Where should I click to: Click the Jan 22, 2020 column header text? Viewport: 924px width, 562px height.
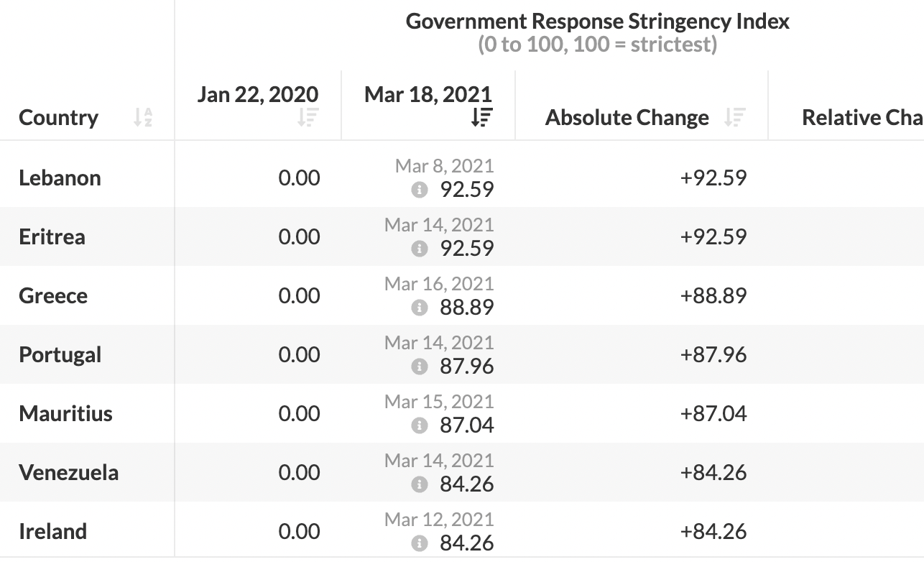point(258,95)
